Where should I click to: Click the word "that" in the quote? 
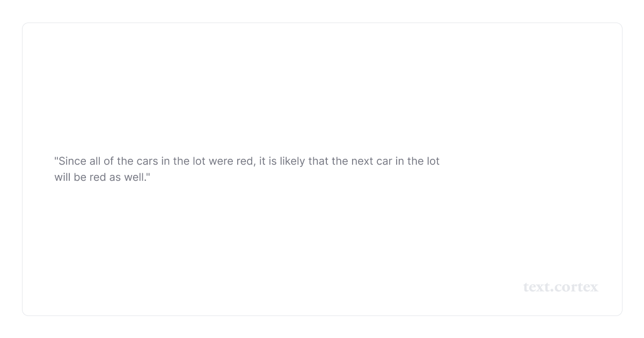coord(318,161)
